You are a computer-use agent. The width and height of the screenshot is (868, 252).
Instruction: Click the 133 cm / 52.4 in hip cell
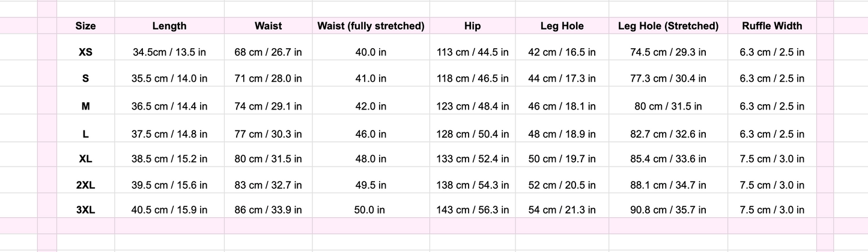click(472, 159)
